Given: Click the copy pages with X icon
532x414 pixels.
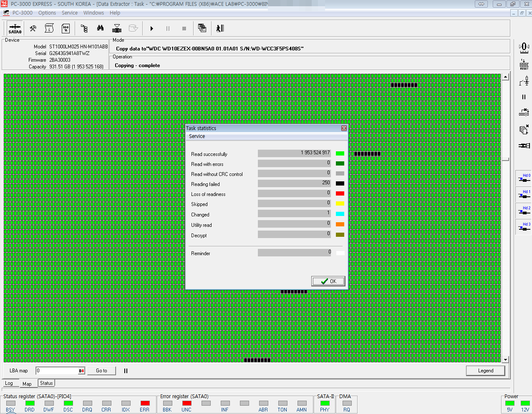Looking at the screenshot, I should 524,129.
